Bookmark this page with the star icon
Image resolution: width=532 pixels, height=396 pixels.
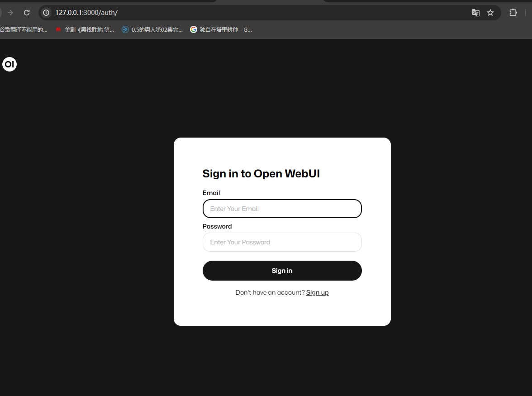(x=490, y=13)
